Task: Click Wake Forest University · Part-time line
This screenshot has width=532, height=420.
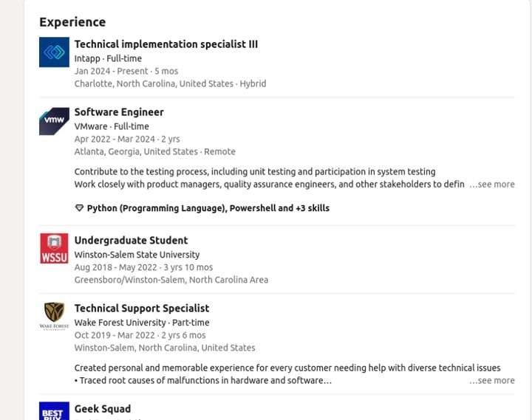Action: [x=142, y=323]
